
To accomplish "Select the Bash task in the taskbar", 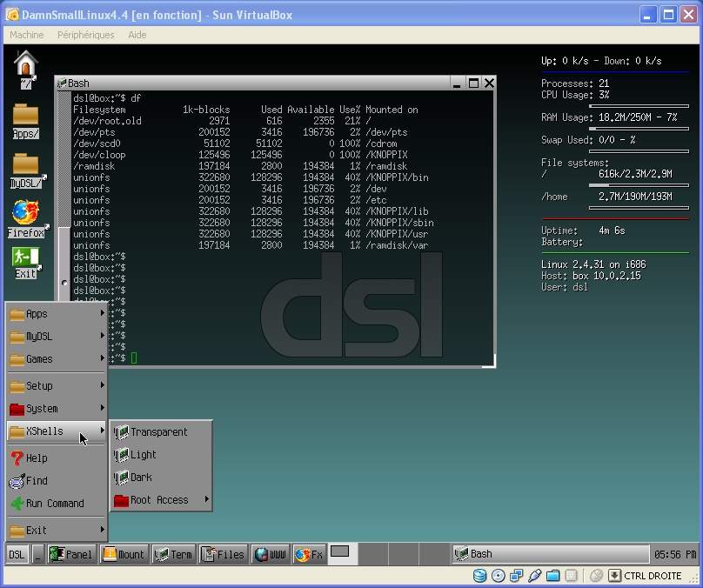I will (551, 554).
